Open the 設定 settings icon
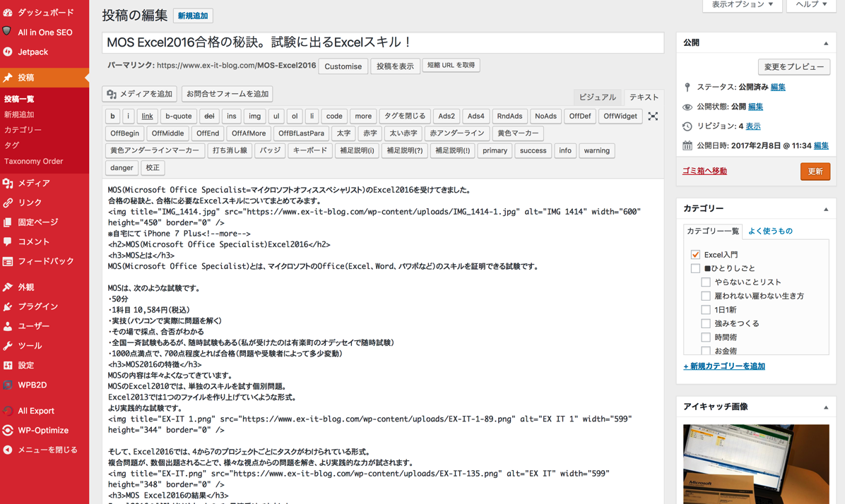Viewport: 845px width, 504px height. click(8, 365)
